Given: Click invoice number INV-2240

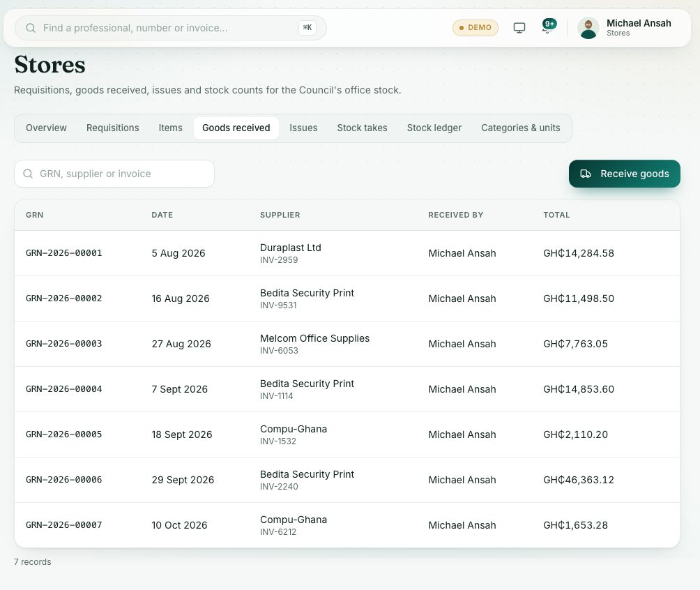Looking at the screenshot, I should pos(279,487).
